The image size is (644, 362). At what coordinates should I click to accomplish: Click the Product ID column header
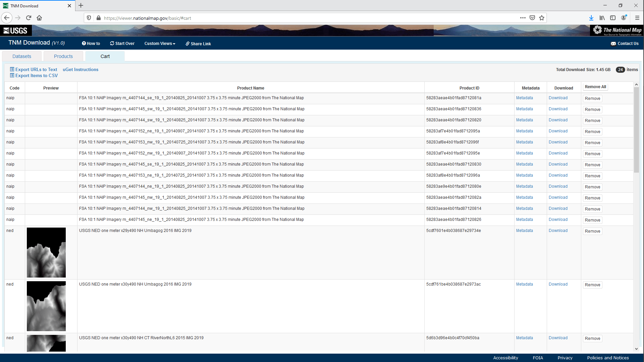[x=469, y=88]
